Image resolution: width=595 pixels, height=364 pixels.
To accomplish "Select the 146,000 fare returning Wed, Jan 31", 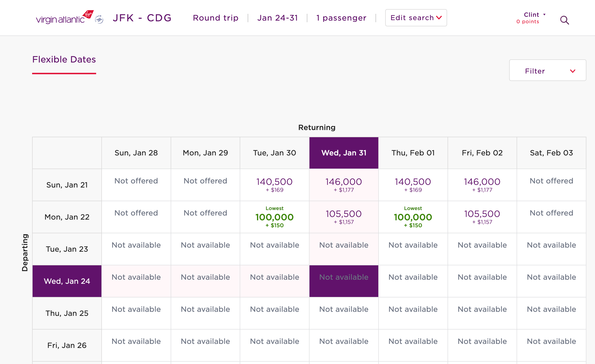I will tap(344, 185).
